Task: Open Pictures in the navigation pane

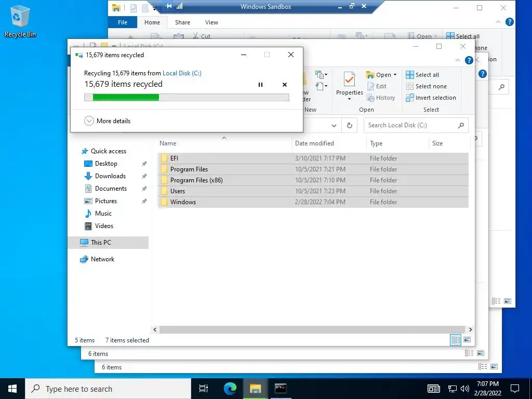Action: click(100, 201)
